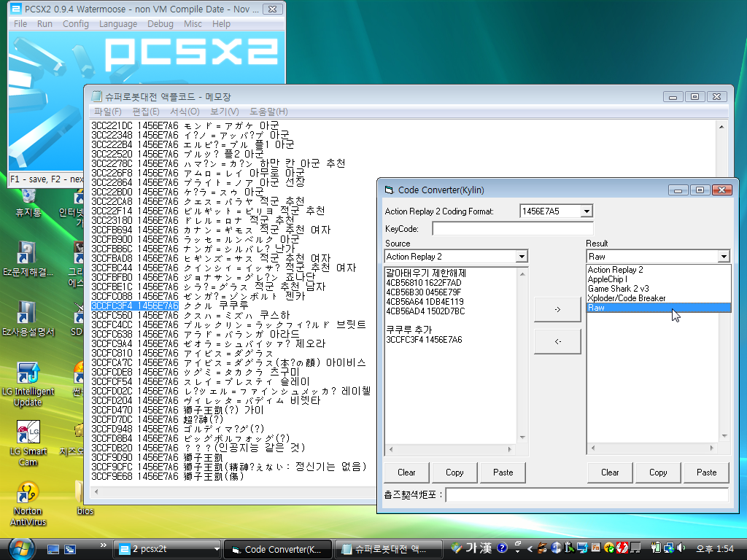Open LG Intelligent Update desktop icon
The image size is (747, 560).
click(x=28, y=385)
